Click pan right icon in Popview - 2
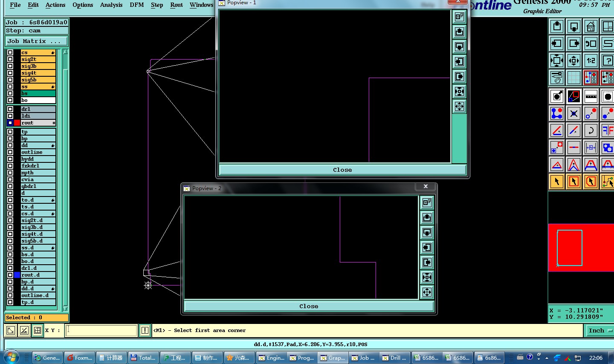 [427, 263]
